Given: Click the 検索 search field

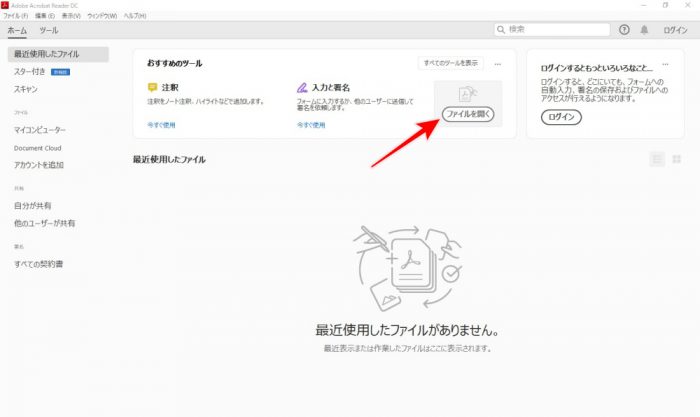Looking at the screenshot, I should [552, 29].
